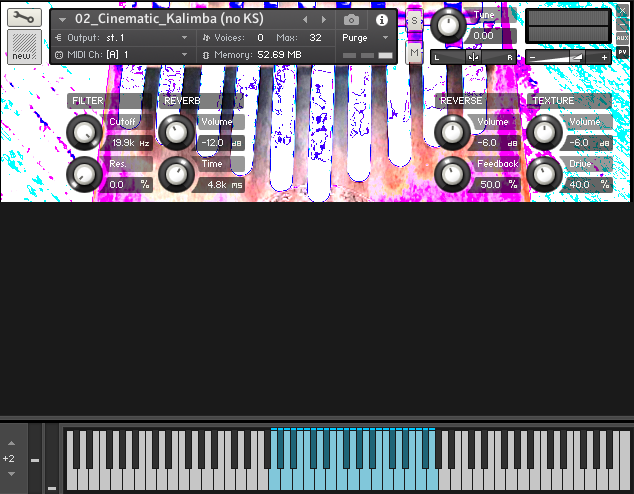Click the L/R pan slider
Image resolution: width=634 pixels, height=494 pixels.
point(473,57)
